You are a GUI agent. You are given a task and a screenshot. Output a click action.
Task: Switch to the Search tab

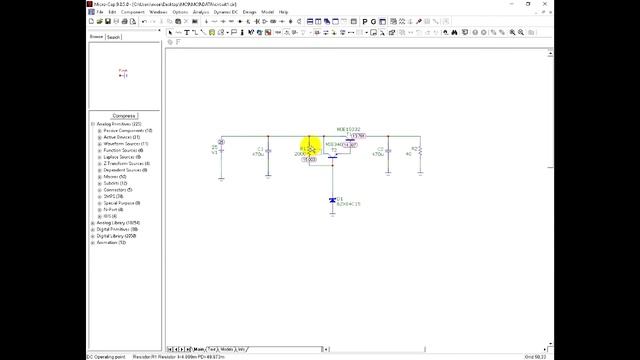click(x=113, y=37)
